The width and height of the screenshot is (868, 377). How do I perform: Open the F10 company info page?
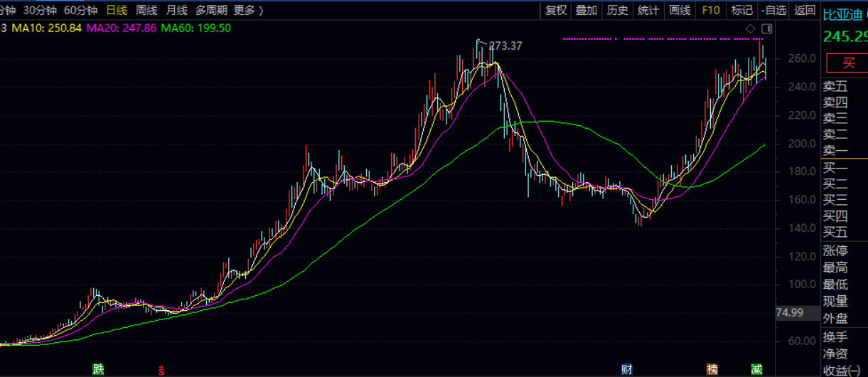click(x=711, y=10)
